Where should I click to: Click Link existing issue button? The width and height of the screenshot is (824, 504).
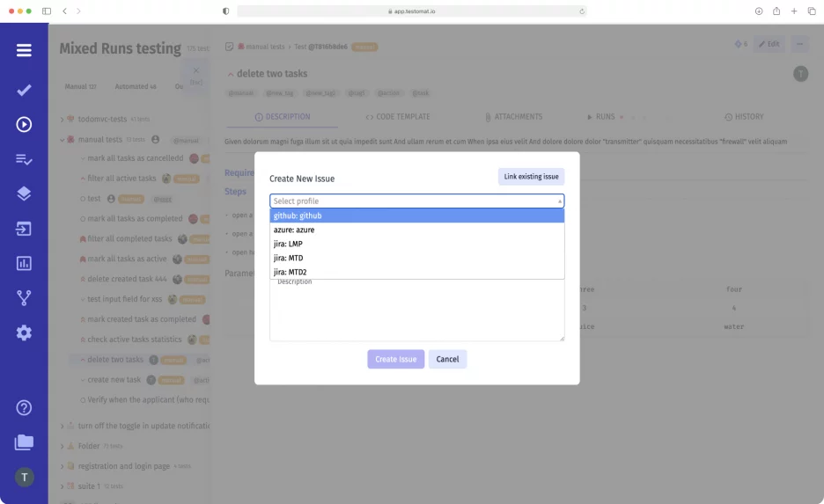(531, 177)
